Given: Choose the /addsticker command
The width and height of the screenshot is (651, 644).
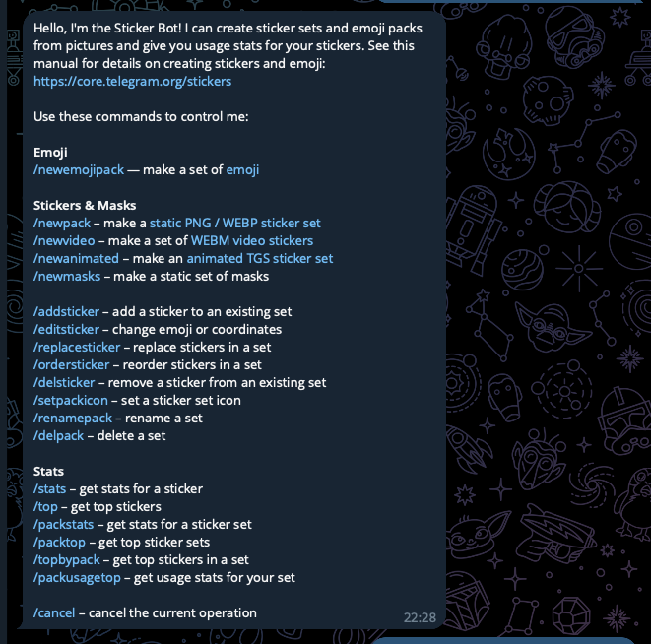Looking at the screenshot, I should (66, 312).
